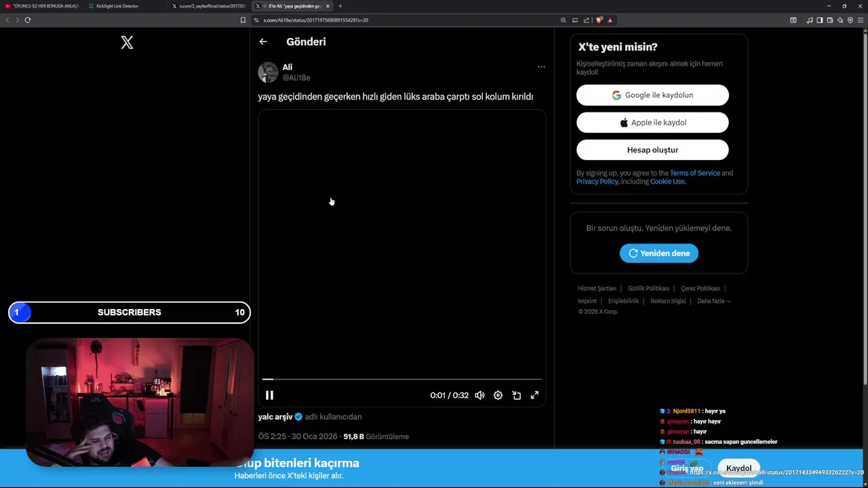Open Imprint footer link

(x=587, y=301)
